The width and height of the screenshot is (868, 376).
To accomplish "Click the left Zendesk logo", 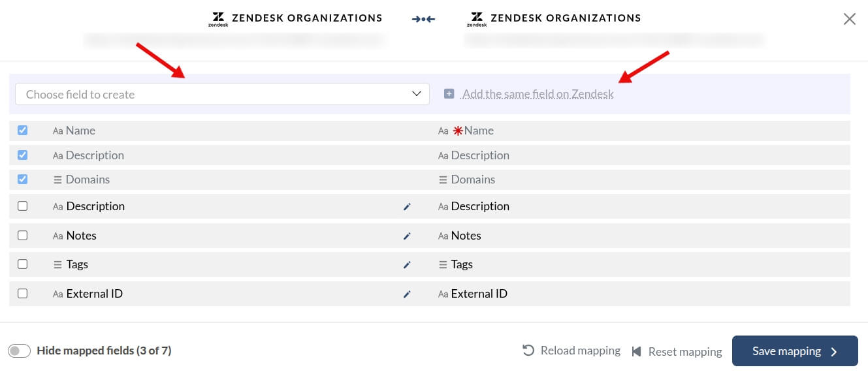I will tap(218, 19).
